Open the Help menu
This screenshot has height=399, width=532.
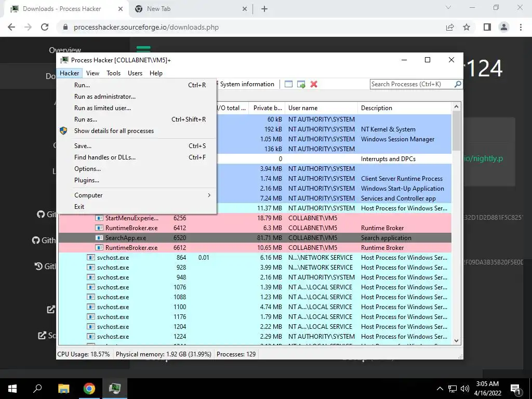pyautogui.click(x=156, y=73)
